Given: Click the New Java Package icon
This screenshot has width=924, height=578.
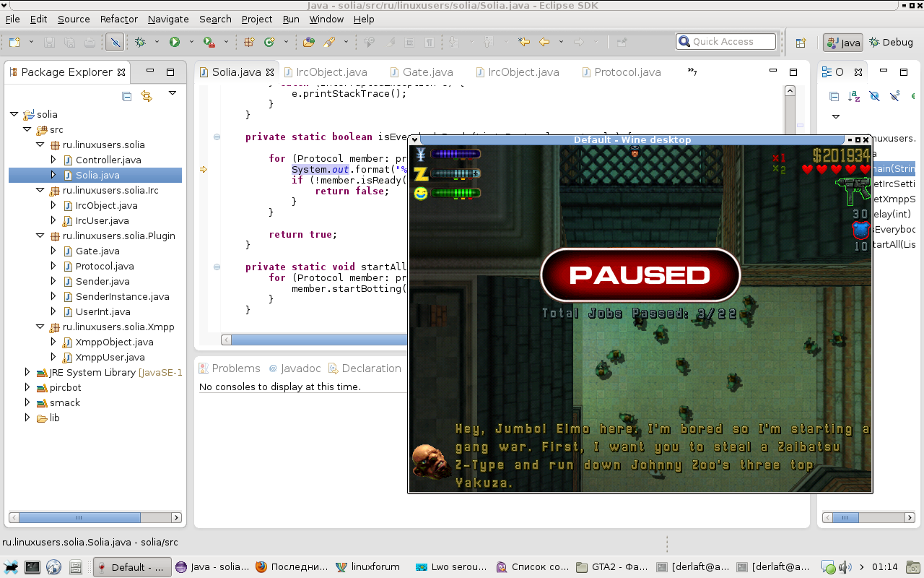Looking at the screenshot, I should [249, 42].
